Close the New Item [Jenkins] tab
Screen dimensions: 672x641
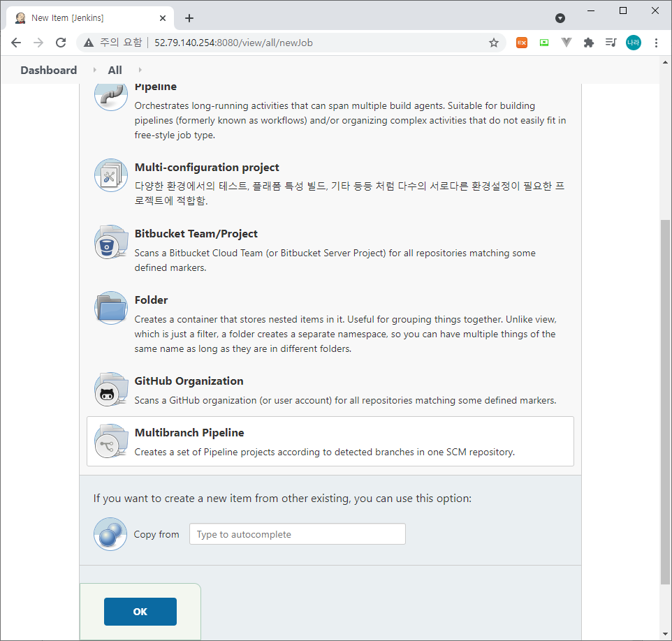coord(163,18)
